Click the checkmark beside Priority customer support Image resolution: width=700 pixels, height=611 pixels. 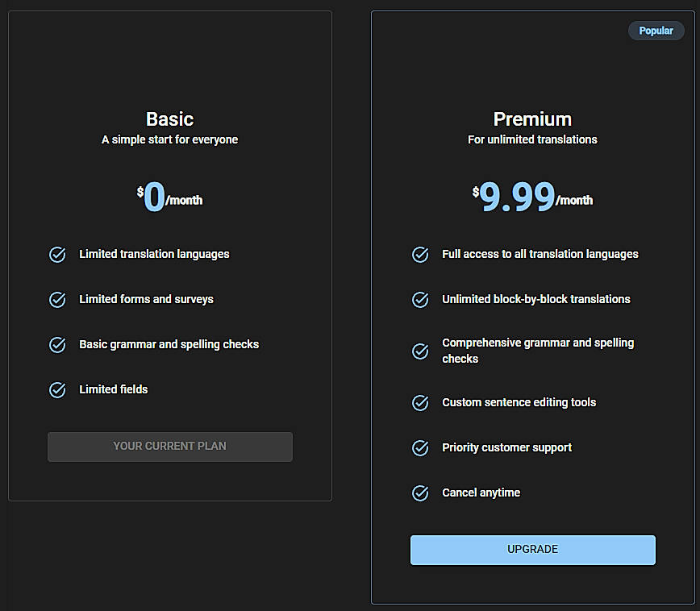pyautogui.click(x=420, y=447)
